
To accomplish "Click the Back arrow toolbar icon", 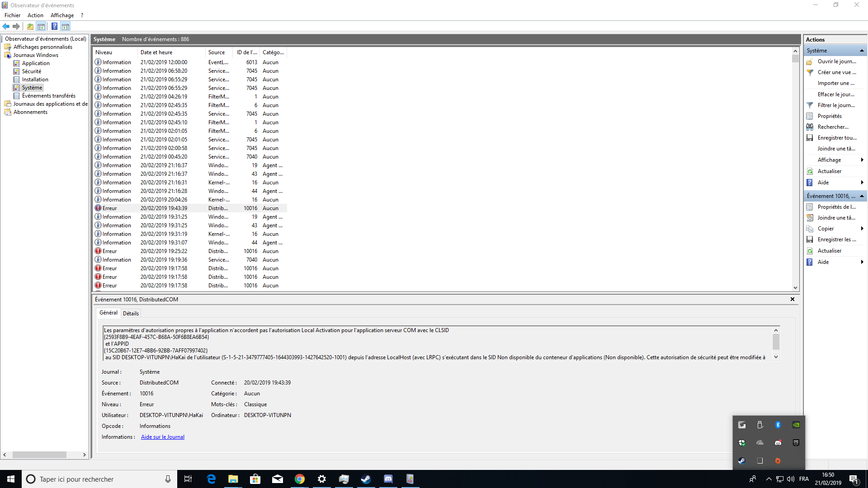I will [6, 26].
